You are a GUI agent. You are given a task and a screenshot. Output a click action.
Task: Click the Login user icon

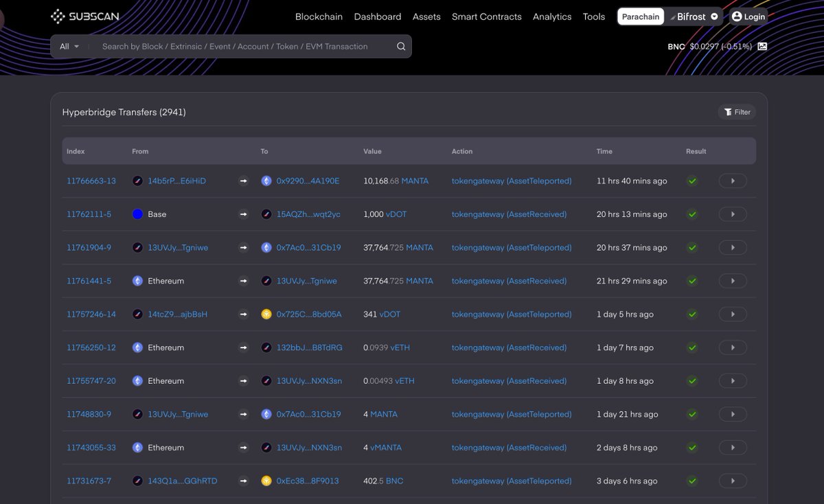click(x=737, y=16)
